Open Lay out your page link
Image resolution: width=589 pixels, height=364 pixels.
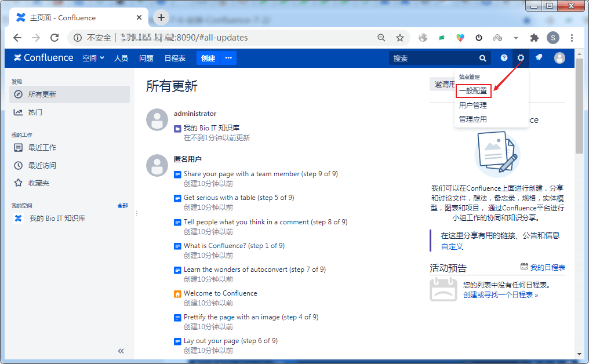(231, 341)
